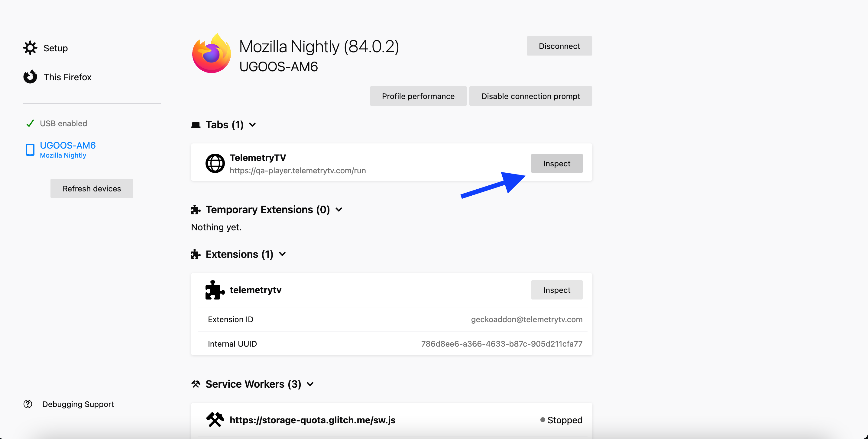Collapse the Temporary Extensions (0) section
868x439 pixels.
tap(338, 210)
